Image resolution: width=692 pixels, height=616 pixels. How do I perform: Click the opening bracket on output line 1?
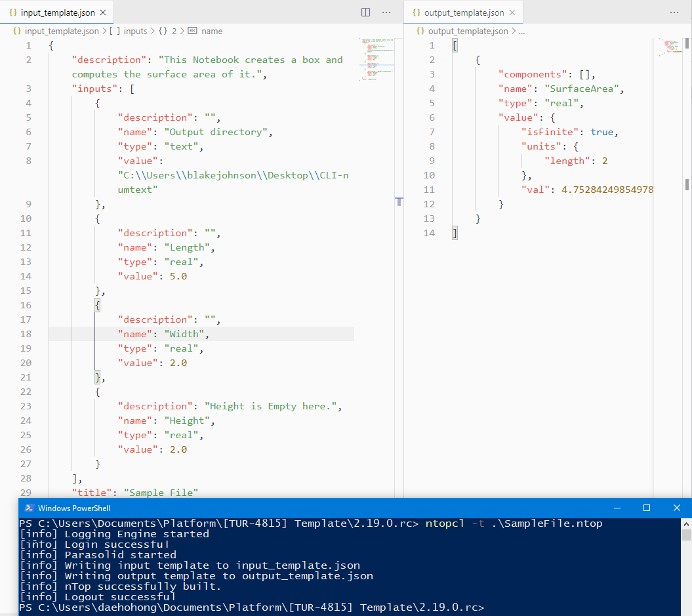point(455,45)
